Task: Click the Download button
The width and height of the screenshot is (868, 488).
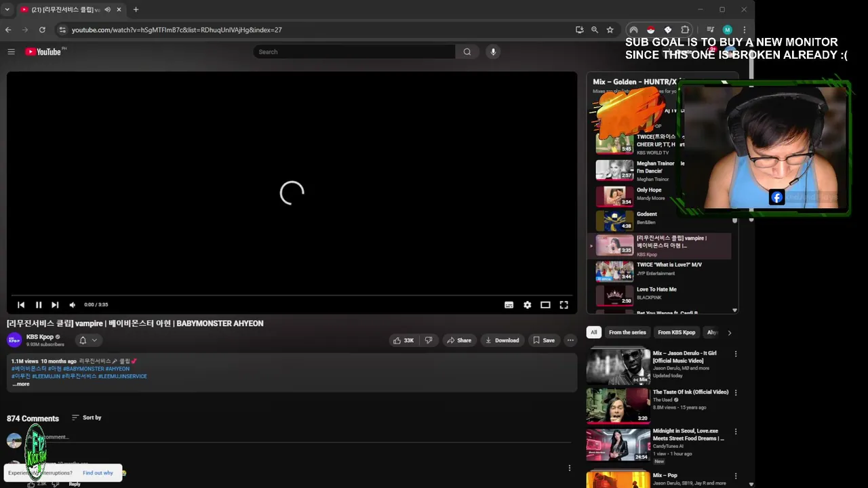Action: point(502,340)
